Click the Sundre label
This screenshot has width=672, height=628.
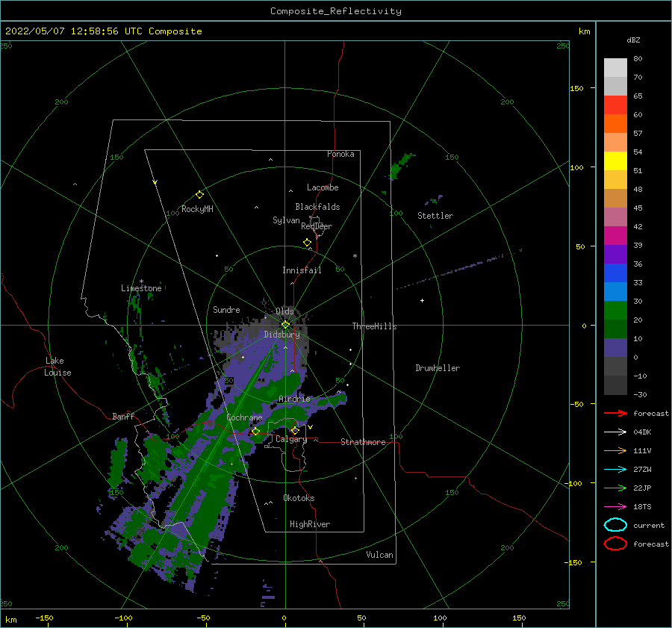pyautogui.click(x=226, y=309)
